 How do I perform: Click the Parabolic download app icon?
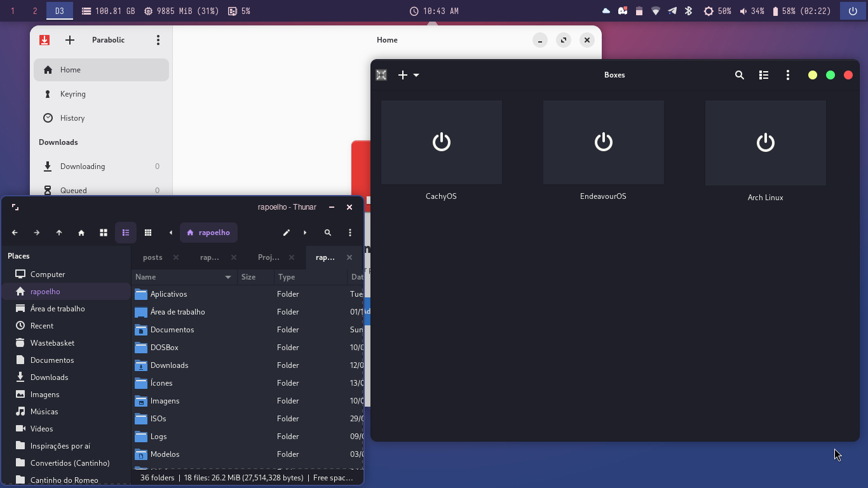coord(44,40)
